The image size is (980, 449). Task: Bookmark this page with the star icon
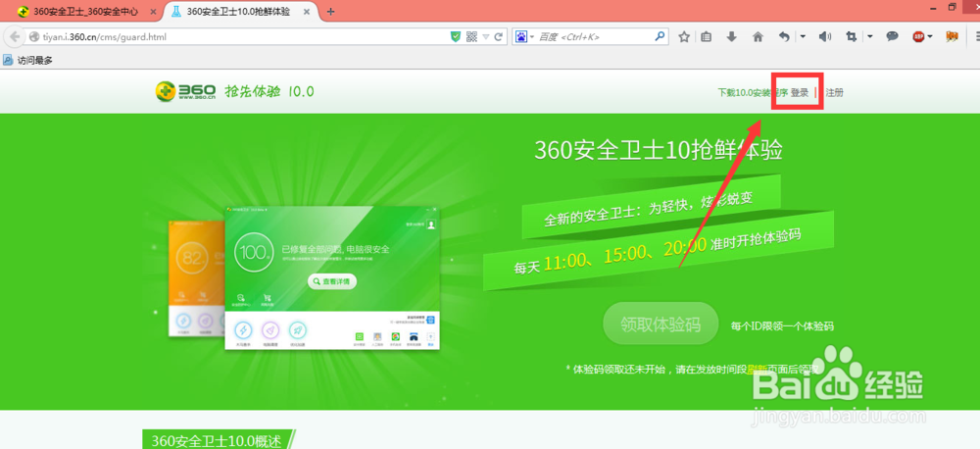684,37
